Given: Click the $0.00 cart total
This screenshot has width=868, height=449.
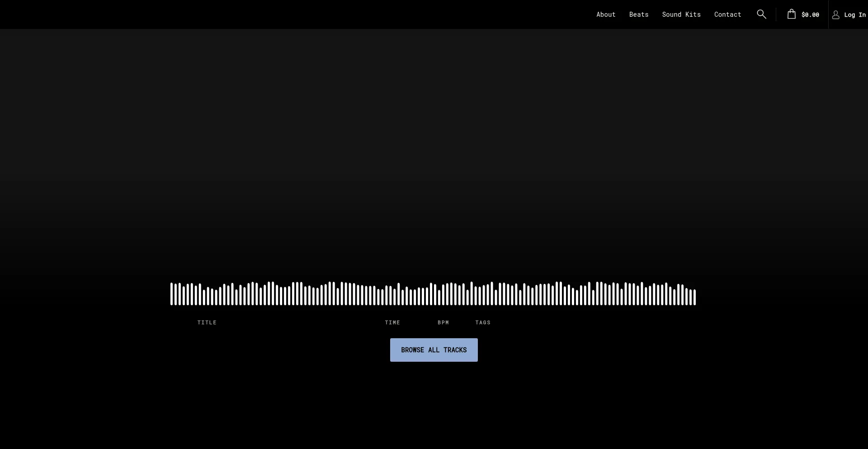Looking at the screenshot, I should pyautogui.click(x=810, y=15).
